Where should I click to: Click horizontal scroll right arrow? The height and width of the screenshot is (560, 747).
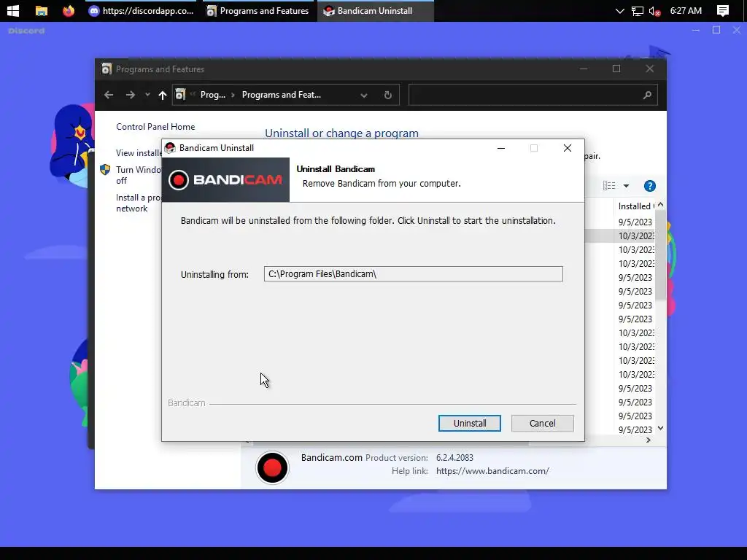[x=648, y=440]
